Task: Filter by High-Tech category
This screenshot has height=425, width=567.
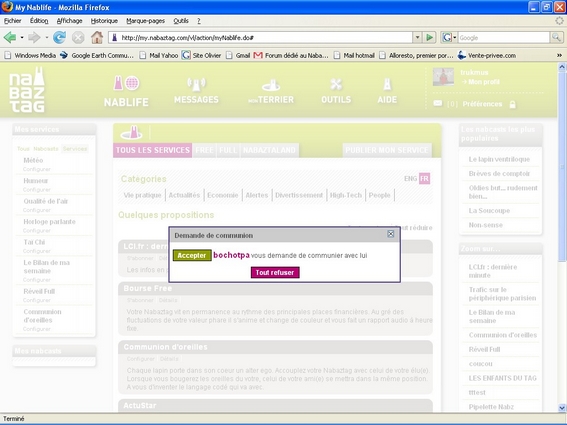Action: 346,195
